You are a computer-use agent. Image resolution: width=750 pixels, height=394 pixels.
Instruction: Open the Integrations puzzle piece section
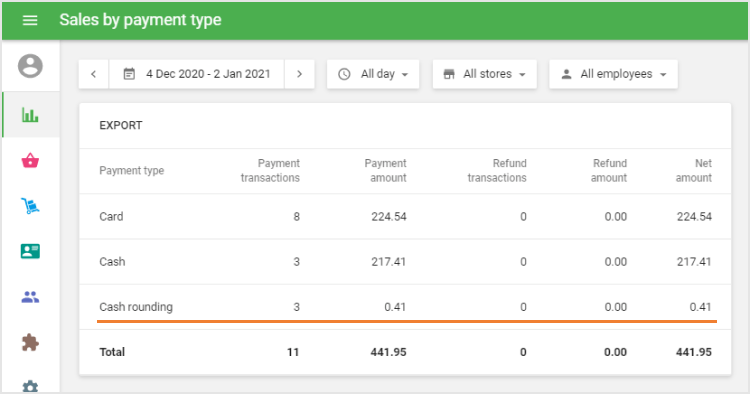click(30, 342)
